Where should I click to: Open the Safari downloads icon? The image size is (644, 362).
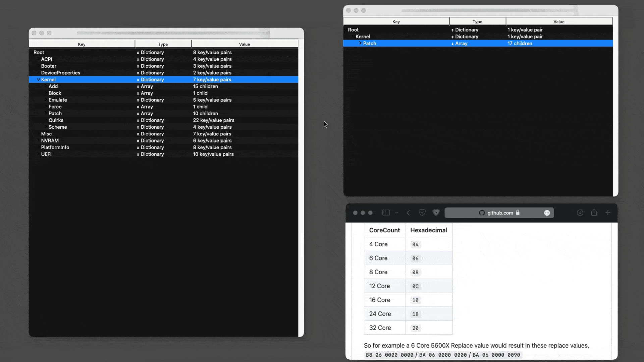580,213
